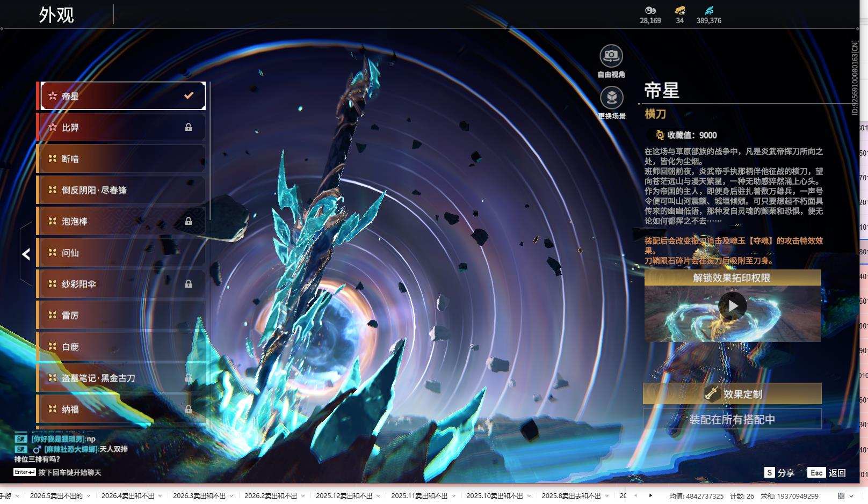Click the Esc key return icon
This screenshot has height=504, width=868.
816,472
